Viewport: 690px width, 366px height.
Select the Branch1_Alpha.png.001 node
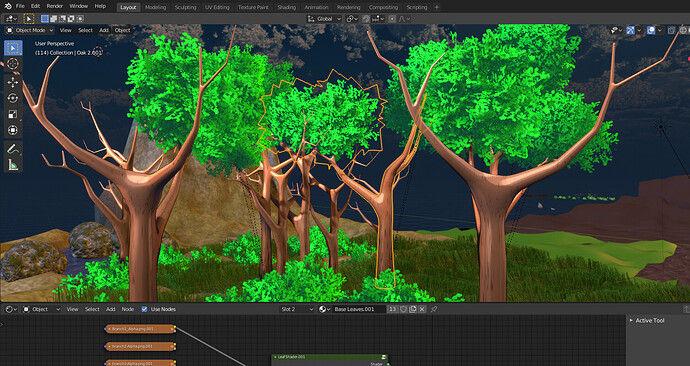pos(140,329)
